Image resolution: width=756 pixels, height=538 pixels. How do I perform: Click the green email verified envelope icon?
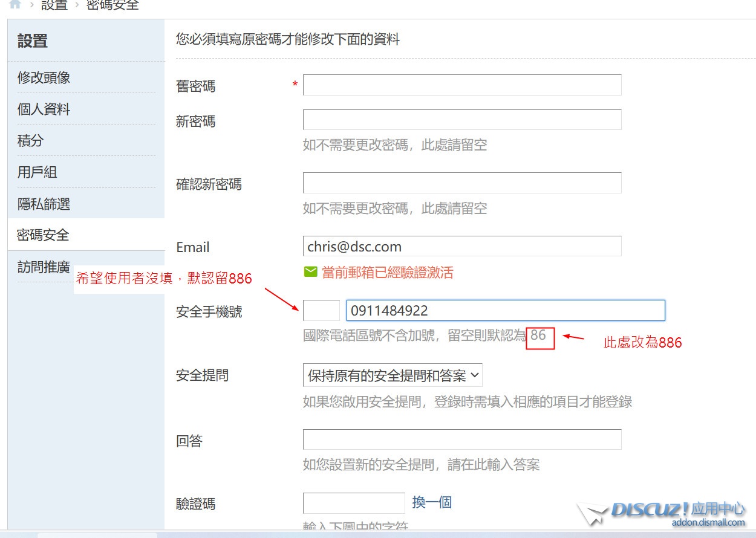pos(310,273)
